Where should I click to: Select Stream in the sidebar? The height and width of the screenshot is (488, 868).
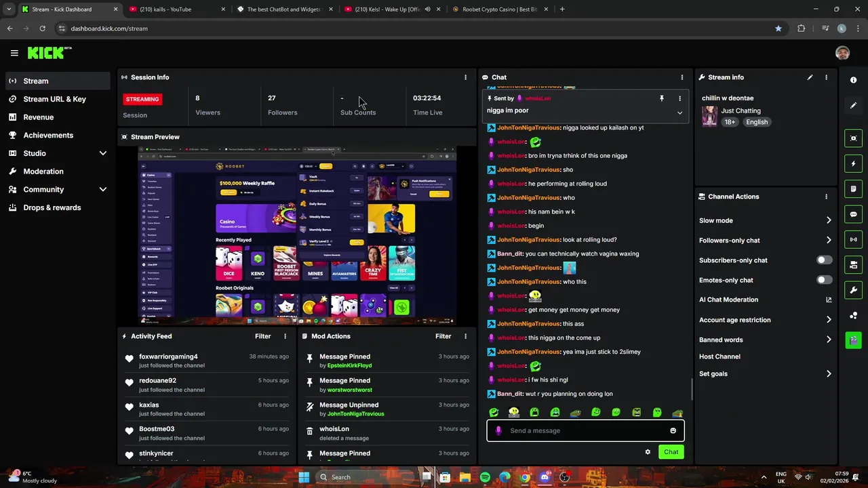(x=58, y=81)
